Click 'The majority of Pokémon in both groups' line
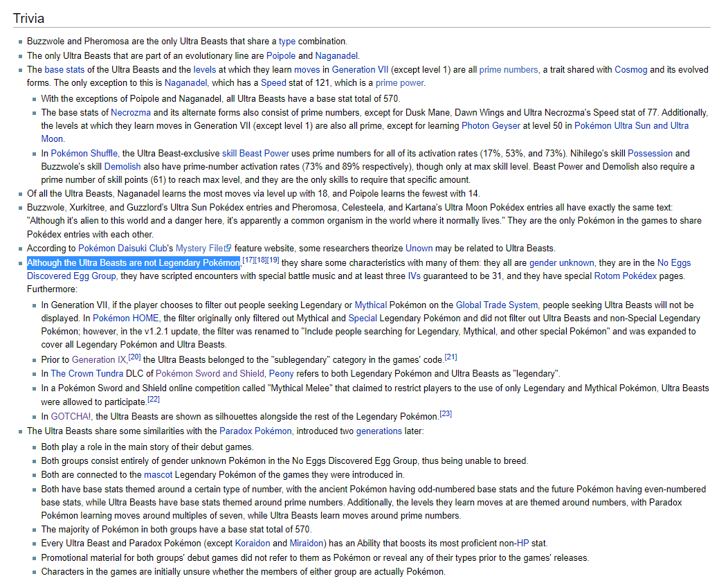The image size is (728, 583). click(x=176, y=530)
